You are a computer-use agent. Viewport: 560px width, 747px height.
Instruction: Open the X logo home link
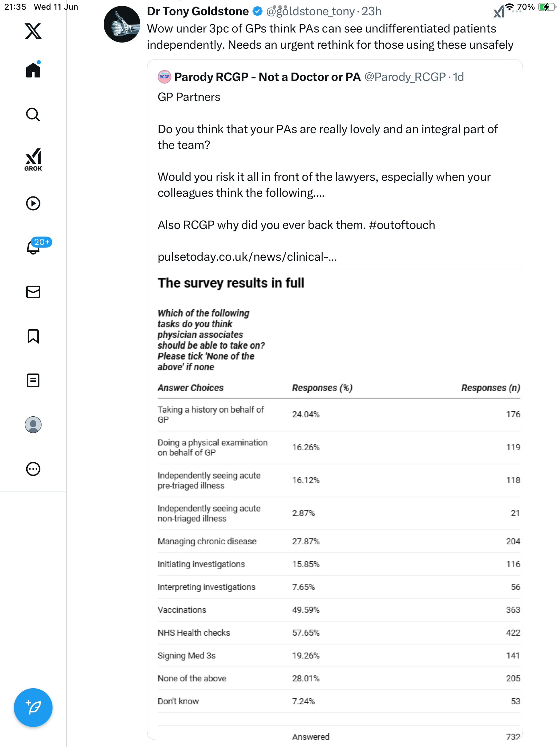(x=33, y=31)
